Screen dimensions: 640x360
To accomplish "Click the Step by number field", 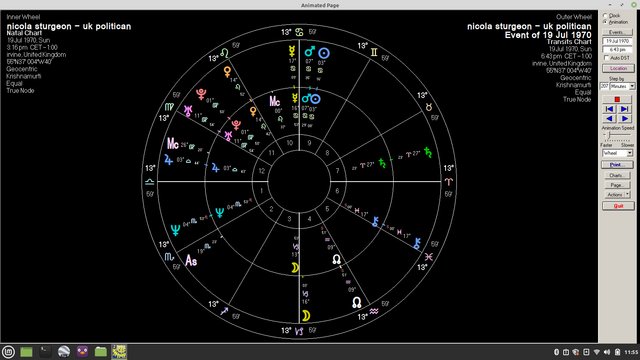I will 604,87.
